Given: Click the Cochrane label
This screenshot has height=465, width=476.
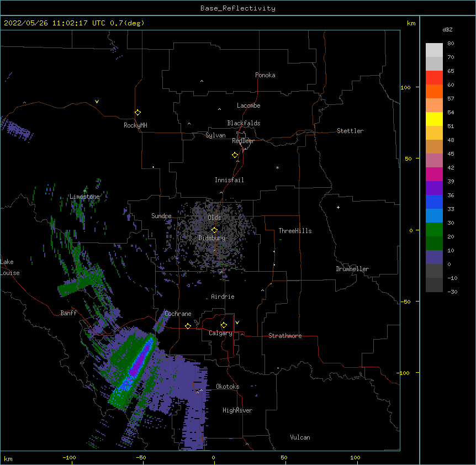Looking at the screenshot, I should click(x=178, y=314).
